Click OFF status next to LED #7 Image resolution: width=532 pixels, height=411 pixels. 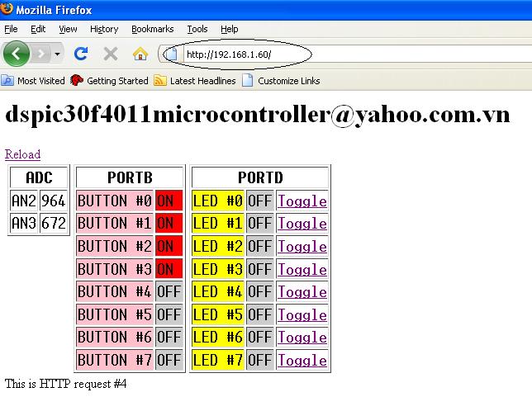260,360
